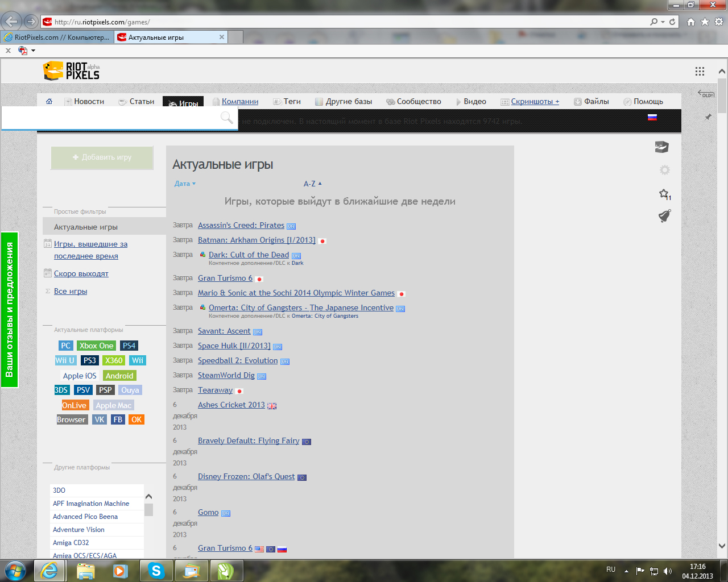Go back with the browser back arrow
The image size is (728, 582).
pyautogui.click(x=11, y=22)
